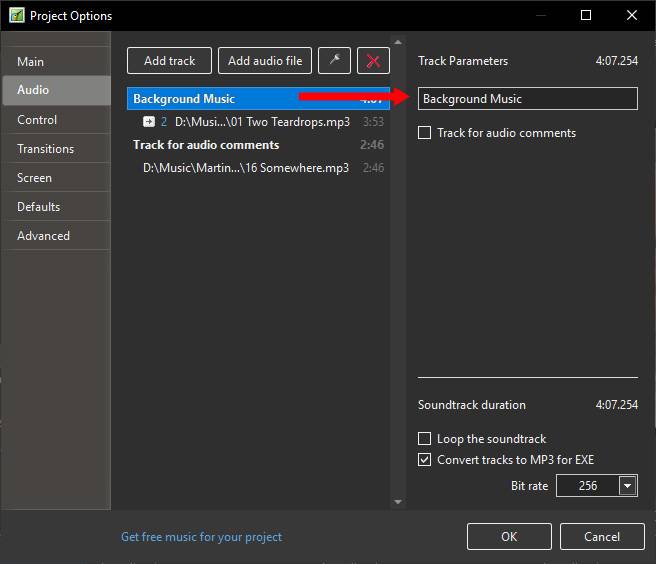
Task: Enable Track for audio comments checkbox
Action: click(424, 133)
